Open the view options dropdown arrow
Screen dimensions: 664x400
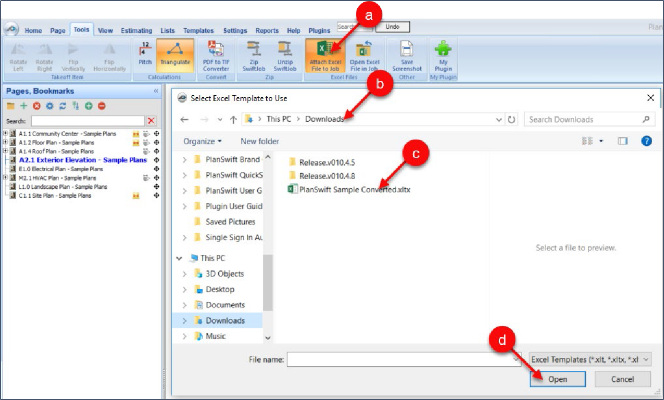coord(601,141)
